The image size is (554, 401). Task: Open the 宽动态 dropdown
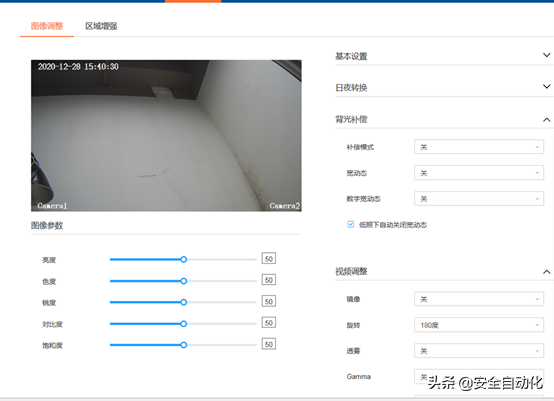(x=479, y=173)
